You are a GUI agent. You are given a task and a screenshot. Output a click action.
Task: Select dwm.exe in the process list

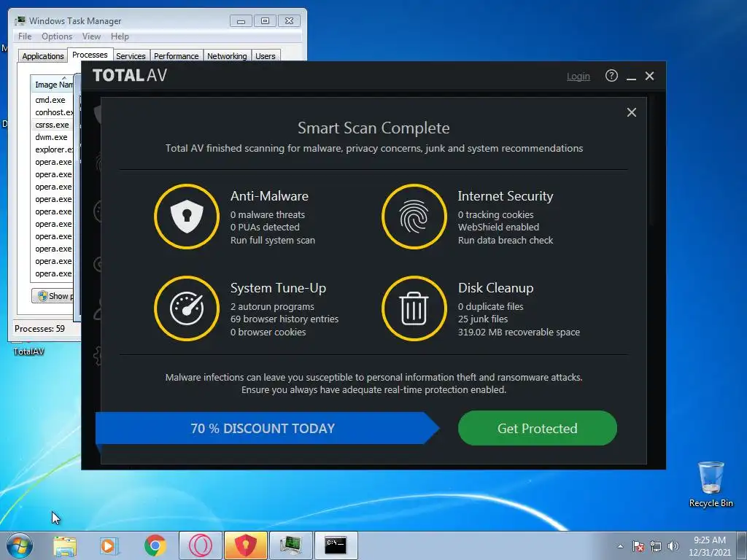pyautogui.click(x=51, y=137)
